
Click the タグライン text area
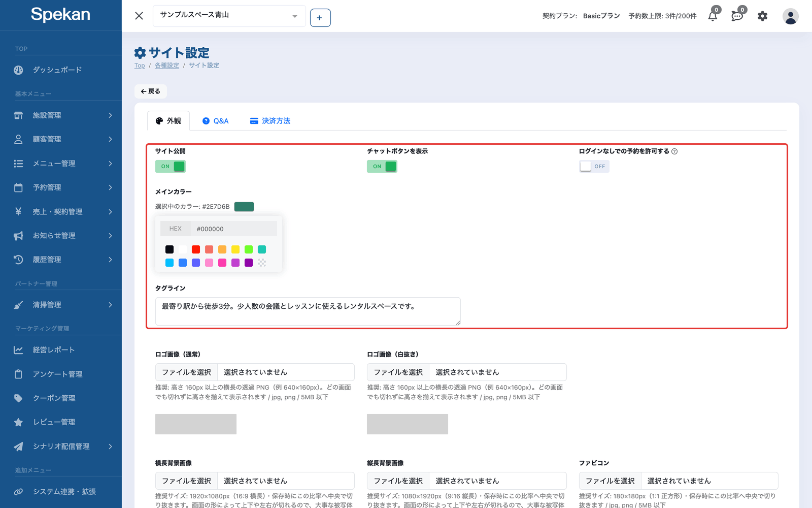(308, 311)
